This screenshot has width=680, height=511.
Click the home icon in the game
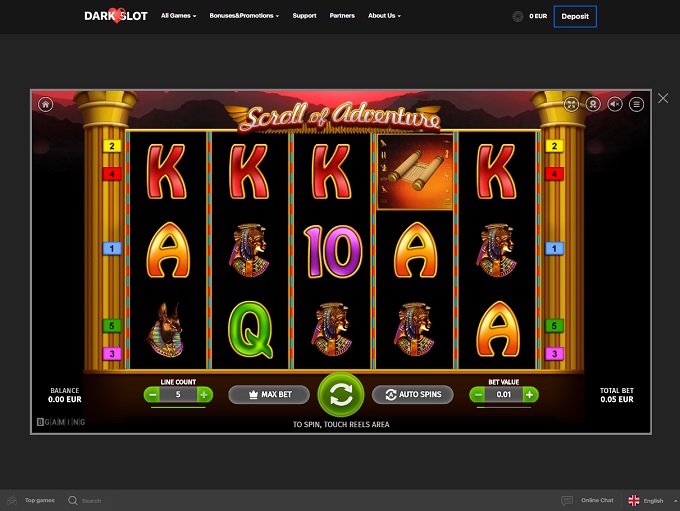[x=46, y=104]
